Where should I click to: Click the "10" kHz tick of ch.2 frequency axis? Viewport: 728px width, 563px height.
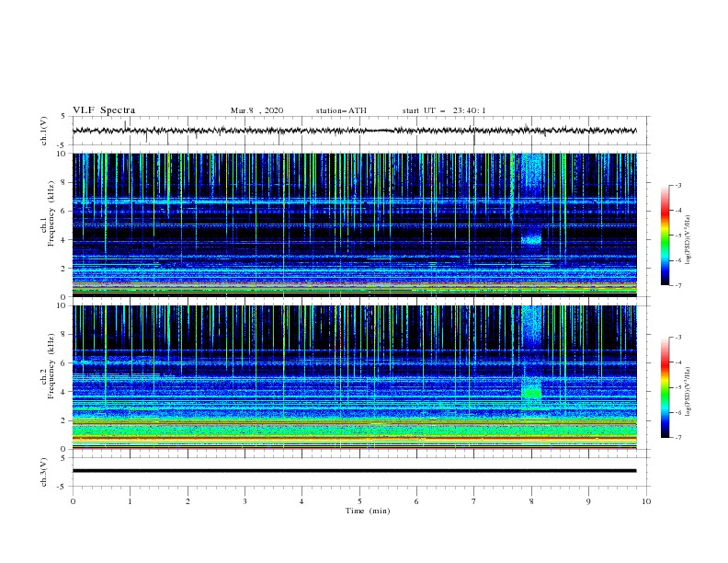click(62, 305)
